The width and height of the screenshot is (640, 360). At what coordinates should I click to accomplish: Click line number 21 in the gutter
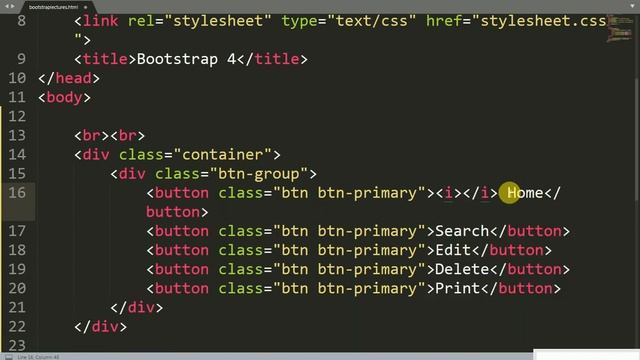click(17, 307)
